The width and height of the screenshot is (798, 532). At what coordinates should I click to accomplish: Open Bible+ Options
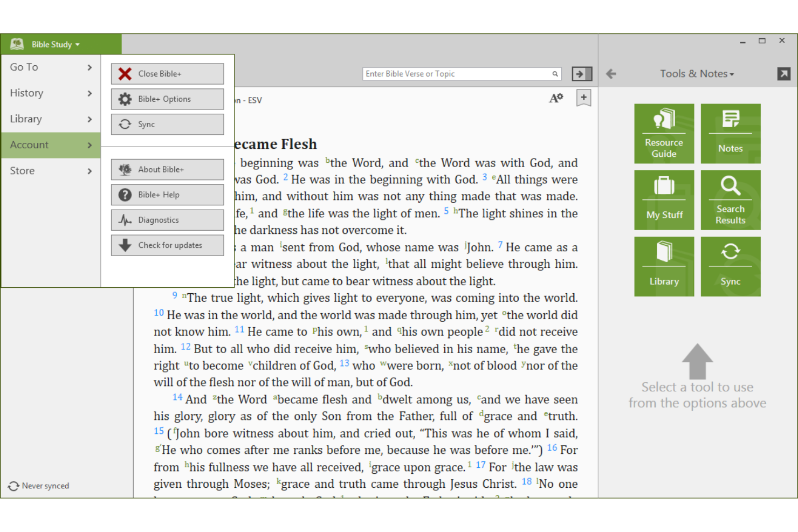pos(168,99)
